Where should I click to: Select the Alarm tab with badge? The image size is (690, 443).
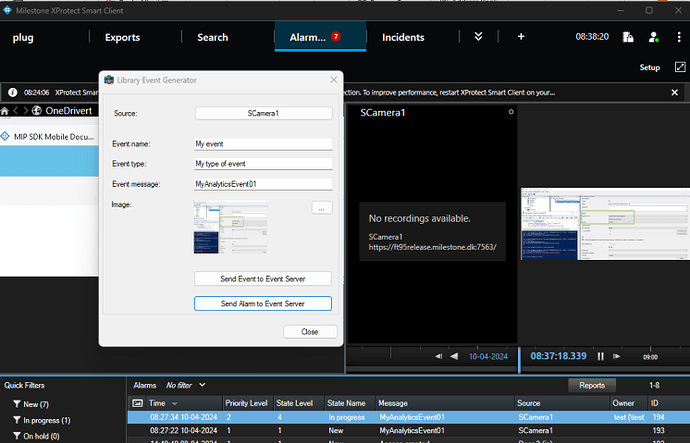[320, 37]
